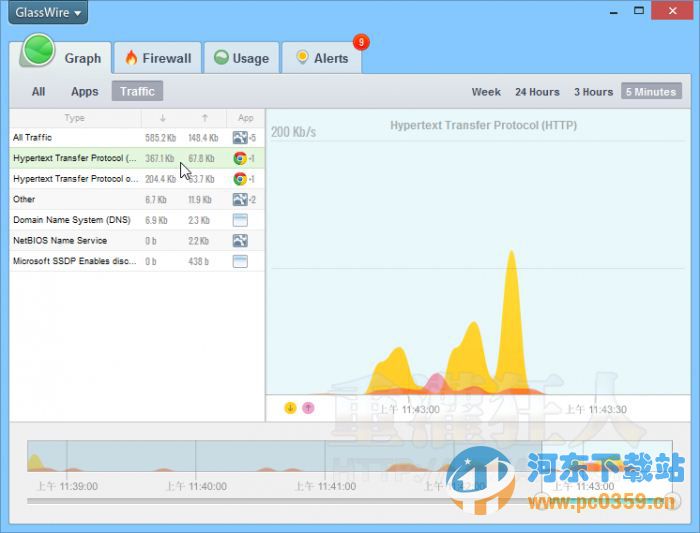Click Chrome icon in the 367.1 Kb row

tap(240, 158)
